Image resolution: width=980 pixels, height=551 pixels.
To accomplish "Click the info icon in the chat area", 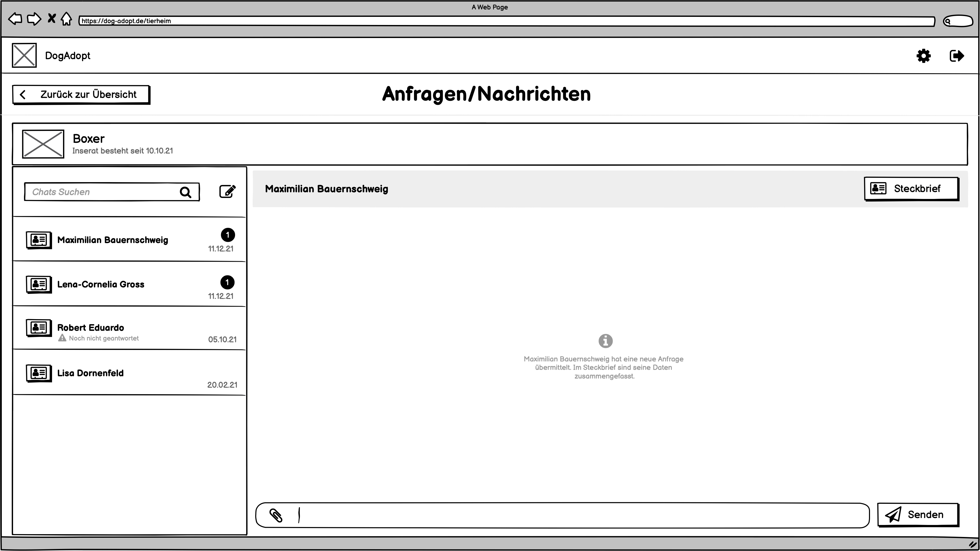I will (605, 341).
